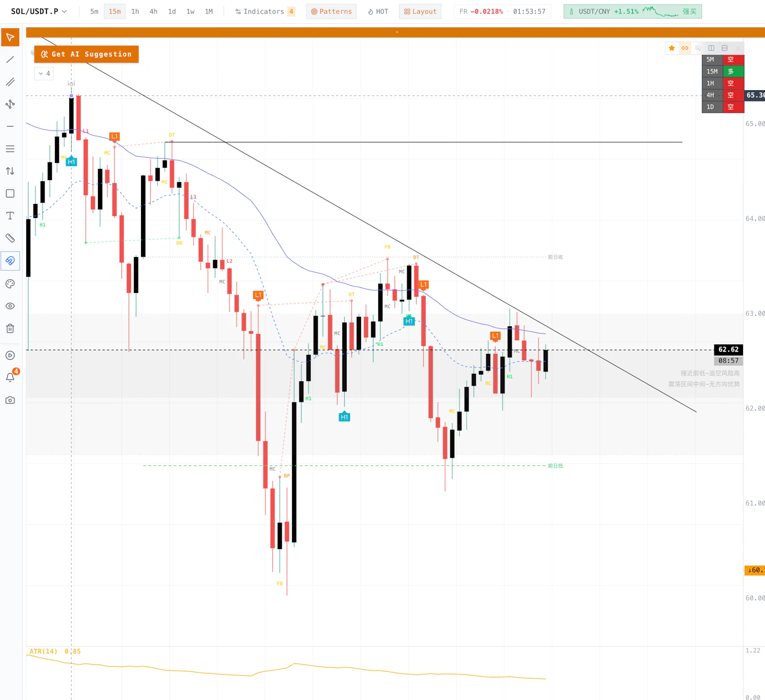
Task: Open the Indicators menu
Action: (265, 11)
